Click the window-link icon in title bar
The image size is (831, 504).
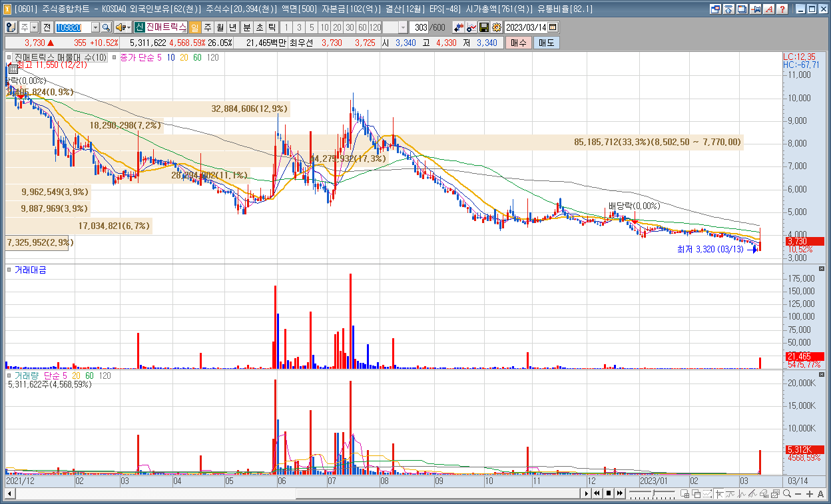pyautogui.click(x=716, y=9)
